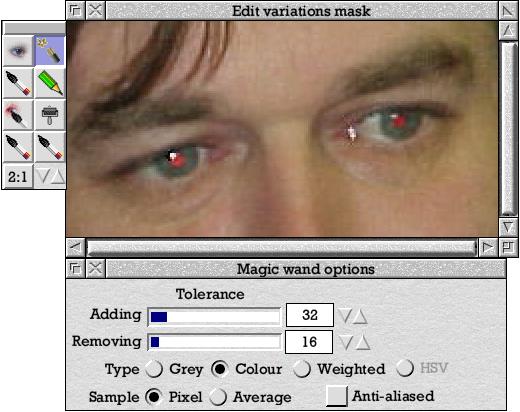Image resolution: width=520 pixels, height=412 pixels.
Task: Click the horizontal scrollbar right arrow
Action: [x=488, y=248]
